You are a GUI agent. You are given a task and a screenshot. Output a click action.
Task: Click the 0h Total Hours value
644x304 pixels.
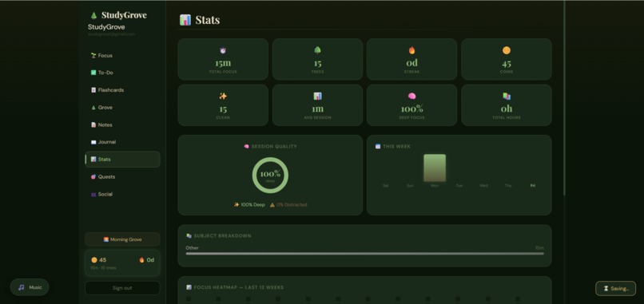coord(507,109)
